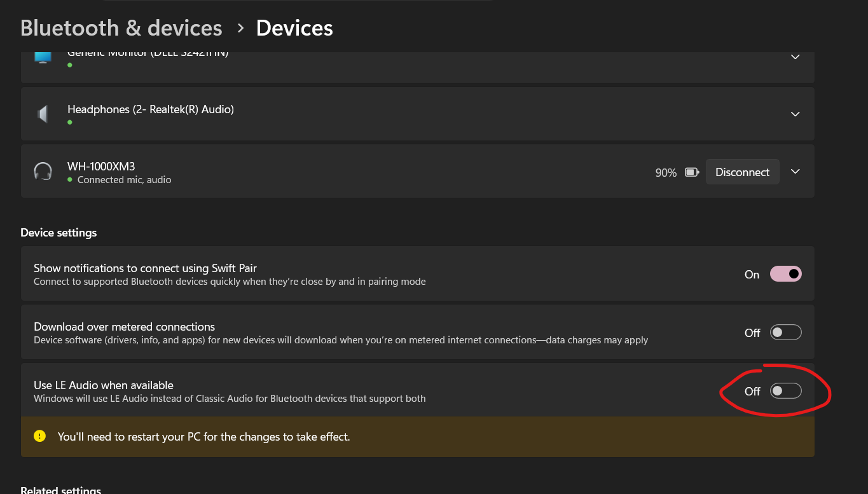This screenshot has height=494, width=868.
Task: Click the 90% battery level text
Action: 666,173
